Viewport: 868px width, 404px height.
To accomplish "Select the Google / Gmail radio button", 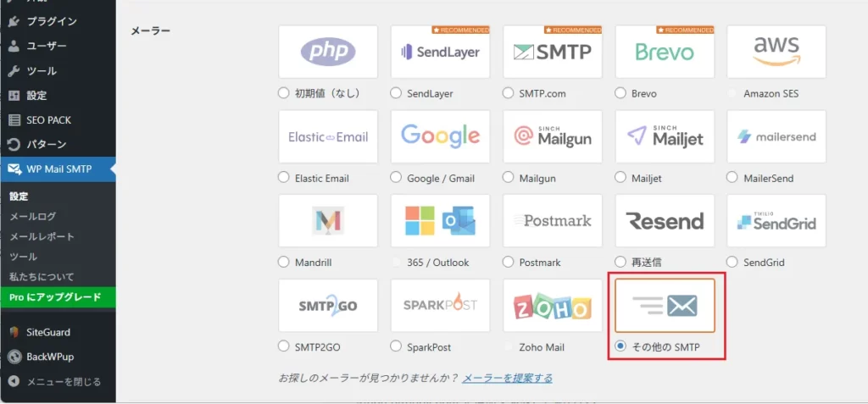I will point(396,178).
